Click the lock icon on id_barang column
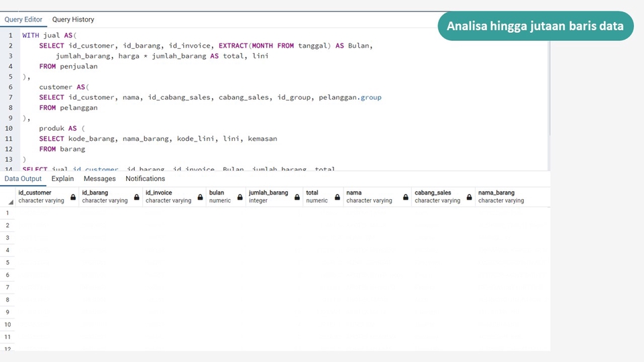Screen dimensions: 644x362 point(137,197)
